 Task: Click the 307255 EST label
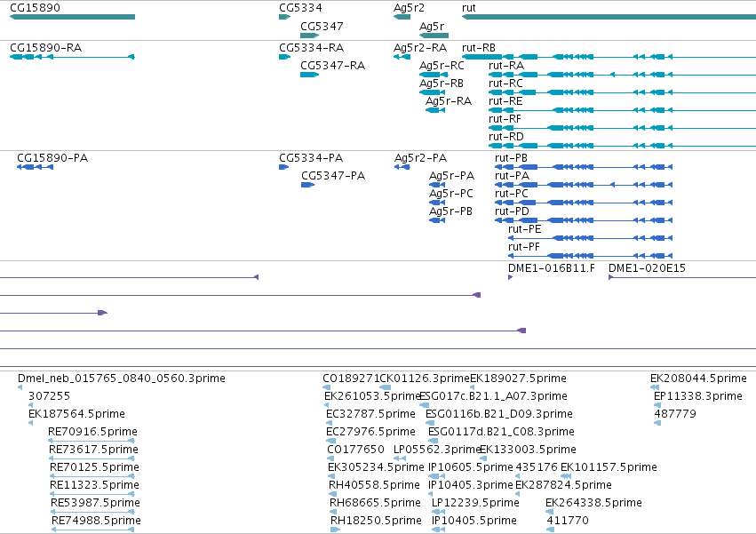click(49, 396)
